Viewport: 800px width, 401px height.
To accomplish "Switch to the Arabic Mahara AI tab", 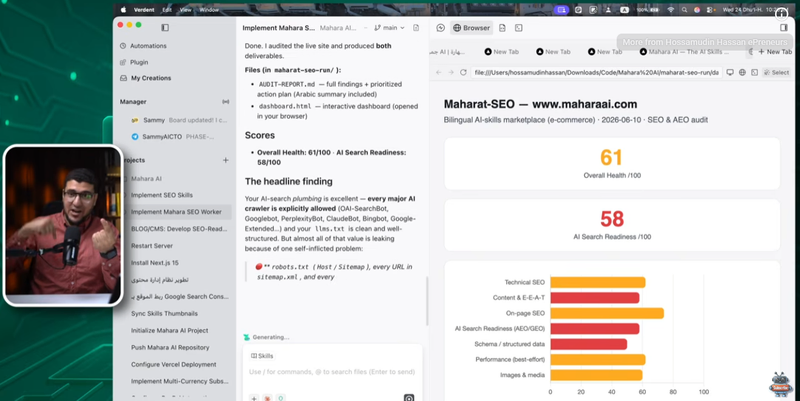I will (x=447, y=52).
